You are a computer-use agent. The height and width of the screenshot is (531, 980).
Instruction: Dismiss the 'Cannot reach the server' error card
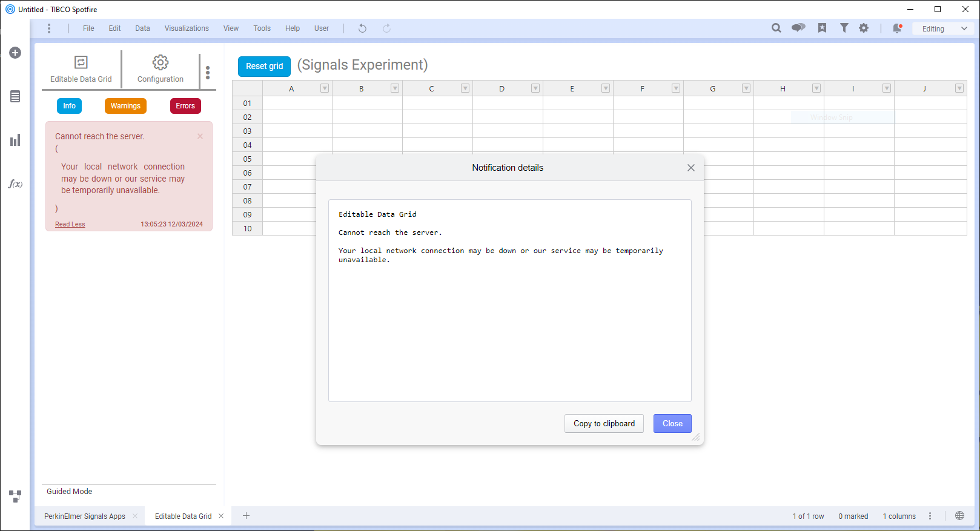pyautogui.click(x=200, y=136)
